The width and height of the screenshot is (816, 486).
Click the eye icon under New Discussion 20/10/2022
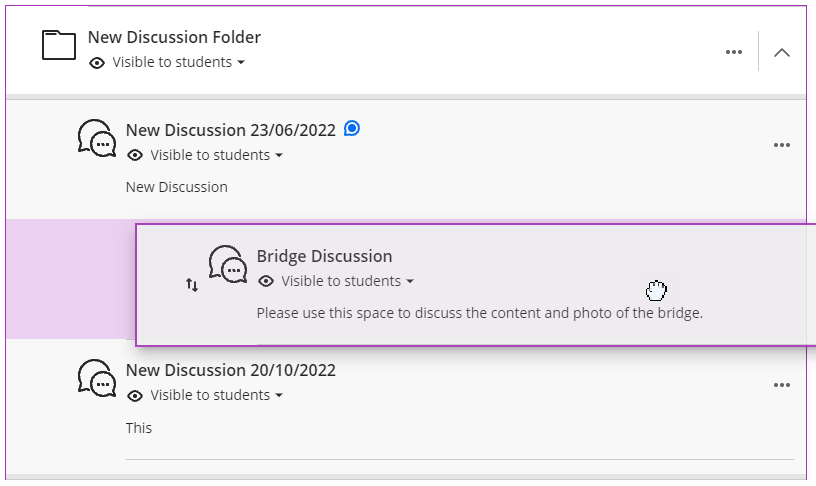tap(135, 395)
